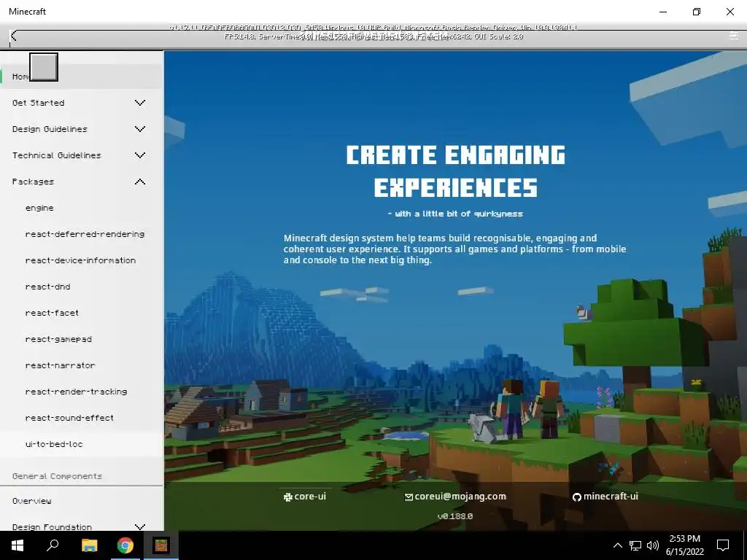
Task: Open react-narrator package
Action: 60,365
